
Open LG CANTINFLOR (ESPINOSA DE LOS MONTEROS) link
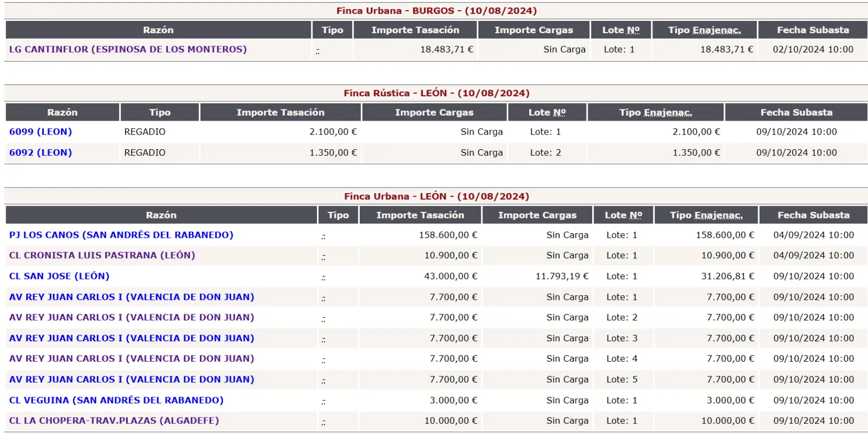(x=128, y=49)
